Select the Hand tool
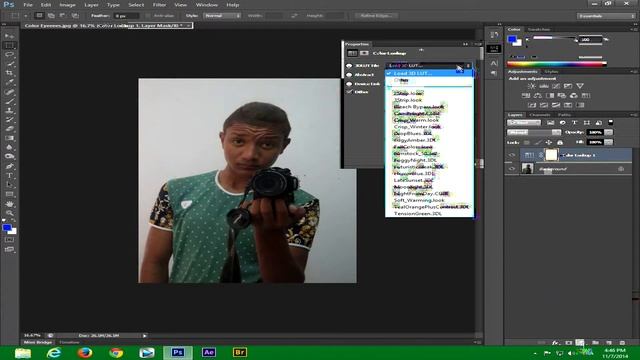The image size is (640, 360). [9, 204]
